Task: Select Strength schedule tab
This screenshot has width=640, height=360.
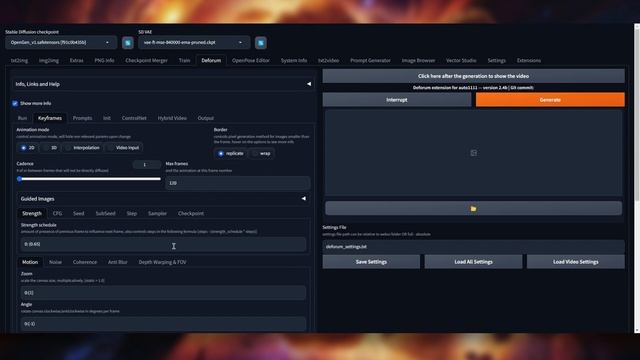Action: click(32, 213)
